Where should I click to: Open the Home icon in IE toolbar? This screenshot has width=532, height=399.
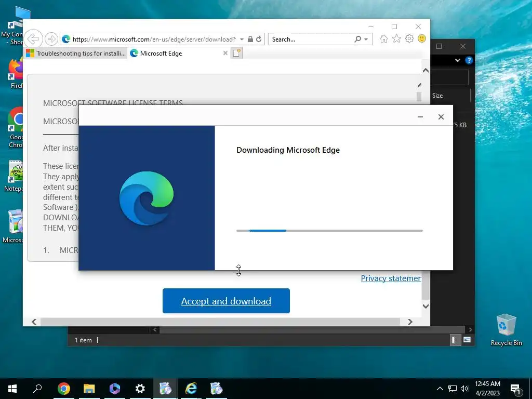(x=384, y=38)
